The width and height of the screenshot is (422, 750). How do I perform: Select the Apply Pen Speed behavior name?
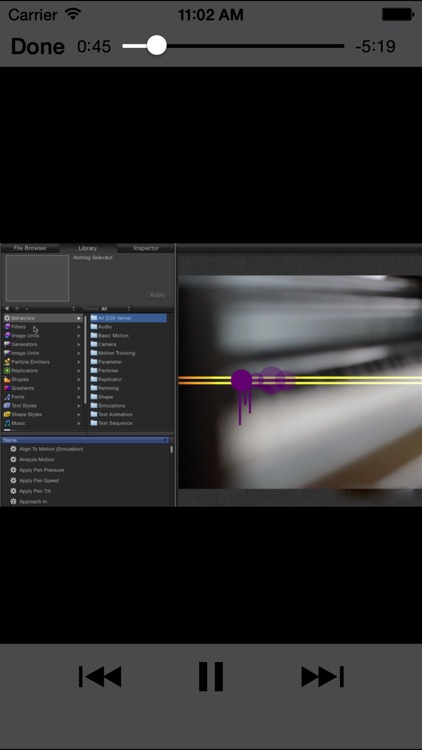click(39, 481)
